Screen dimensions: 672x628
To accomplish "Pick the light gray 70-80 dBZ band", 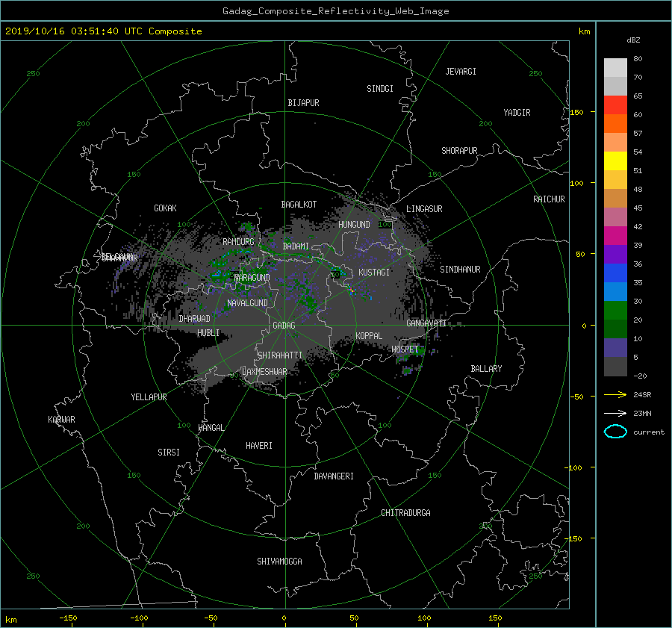I will (x=615, y=68).
